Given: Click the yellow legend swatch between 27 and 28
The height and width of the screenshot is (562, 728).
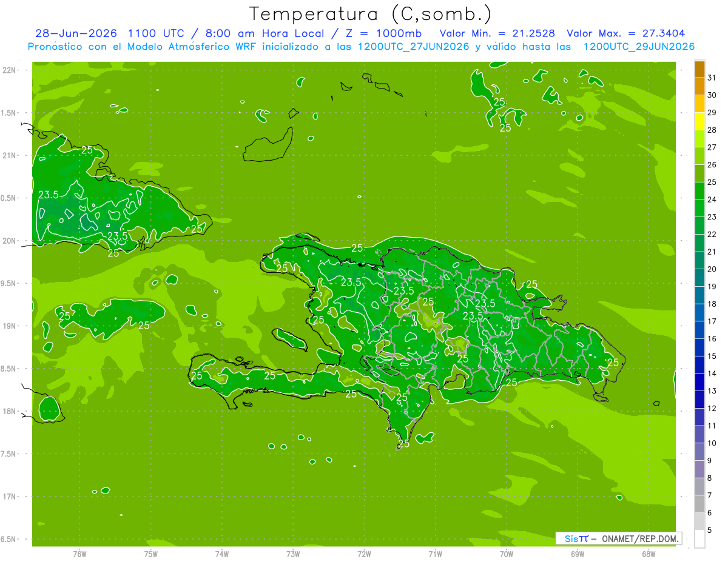Looking at the screenshot, I should pyautogui.click(x=699, y=138).
